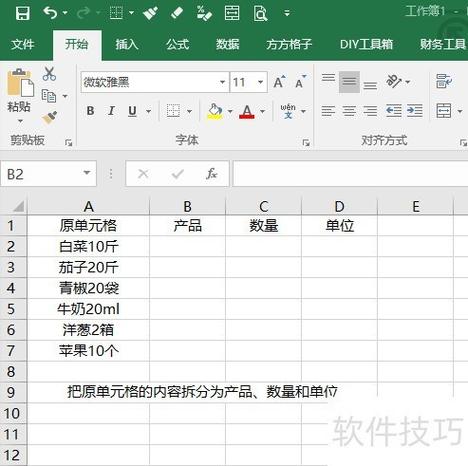The width and height of the screenshot is (468, 466).
Task: Click the Redo arrow icon
Action: click(83, 13)
